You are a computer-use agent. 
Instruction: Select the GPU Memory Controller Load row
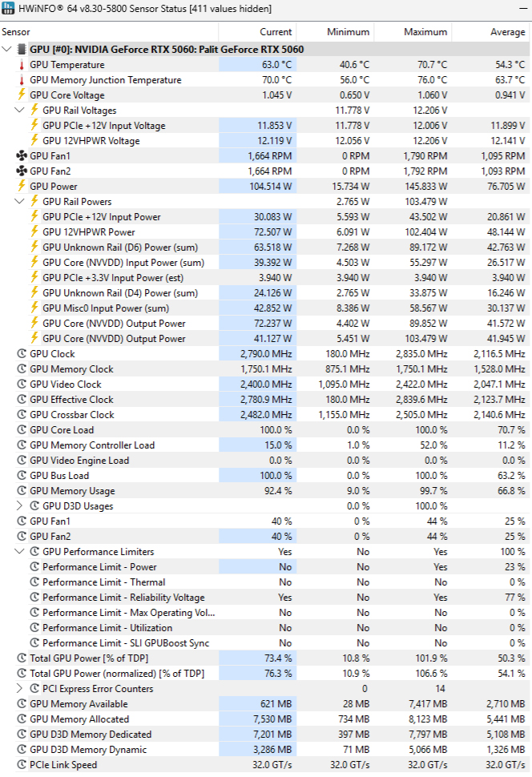[x=264, y=445]
